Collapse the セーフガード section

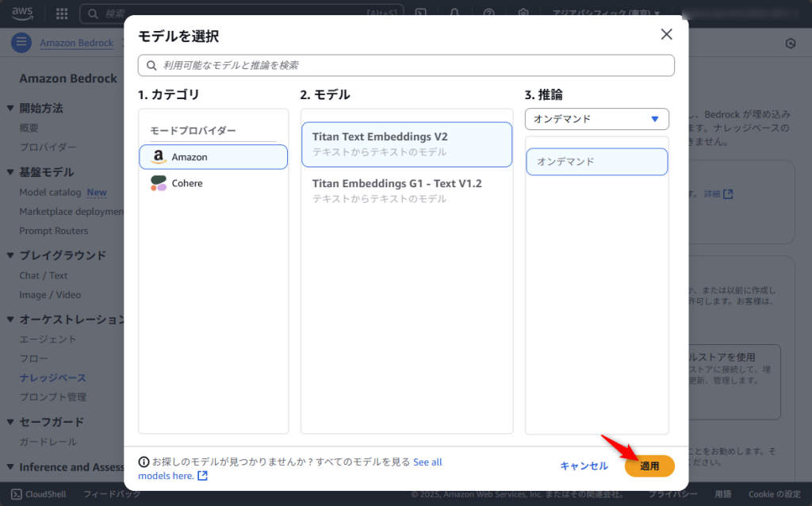tap(10, 422)
